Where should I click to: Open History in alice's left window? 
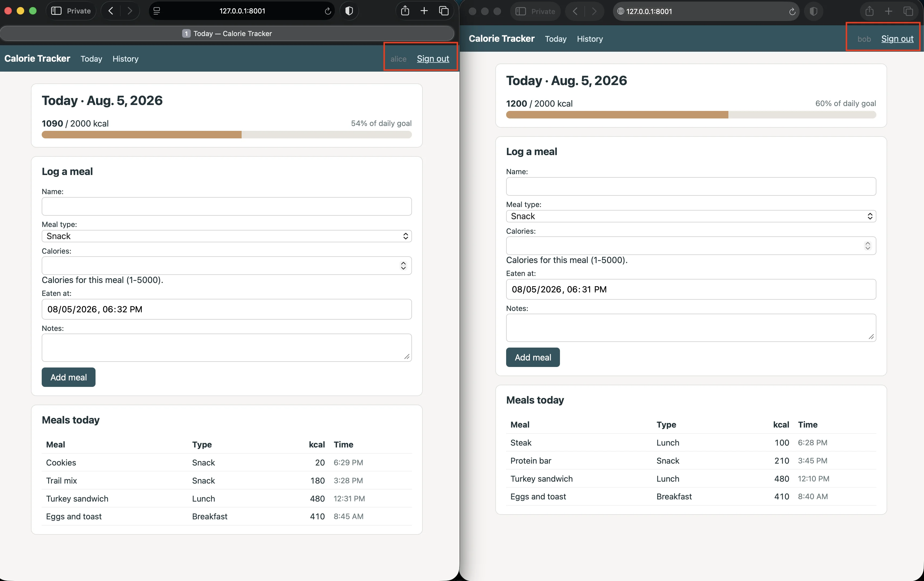(x=125, y=59)
